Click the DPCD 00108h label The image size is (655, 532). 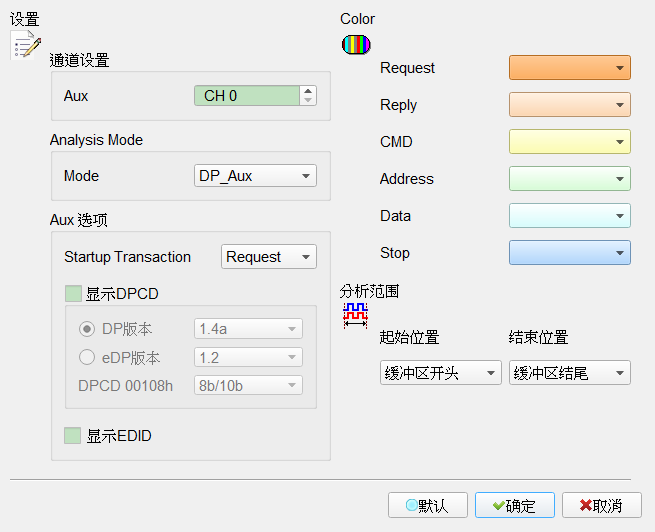(x=125, y=385)
